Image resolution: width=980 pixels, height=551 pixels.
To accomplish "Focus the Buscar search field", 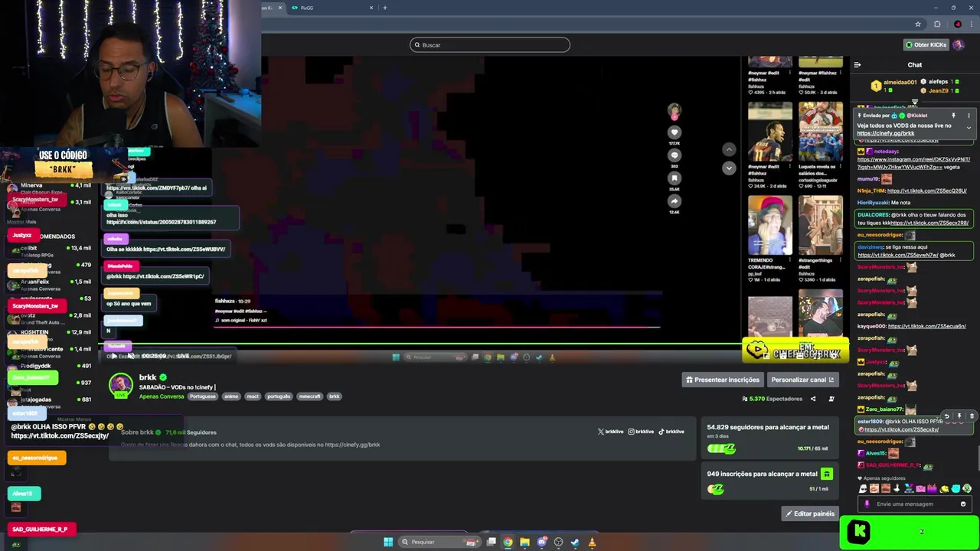I will pos(490,45).
